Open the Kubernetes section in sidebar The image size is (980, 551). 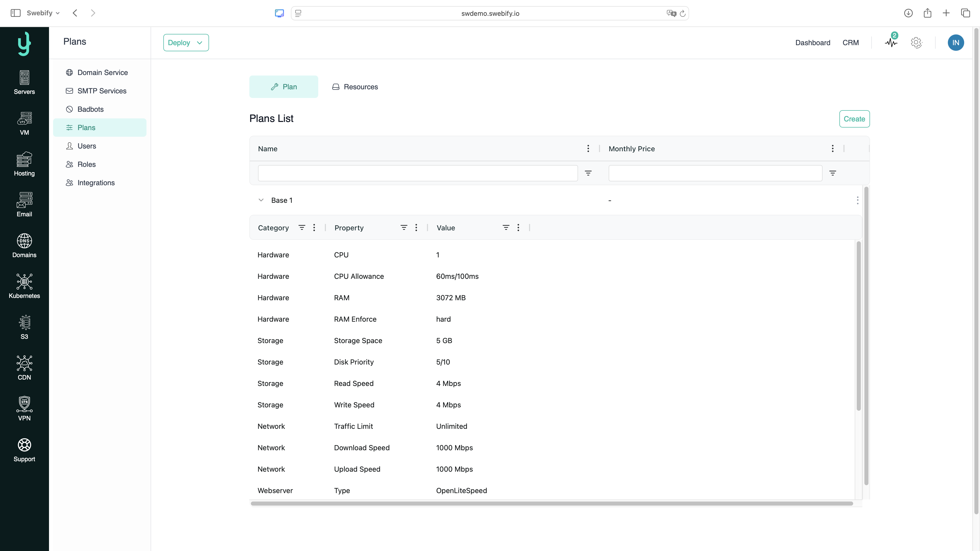24,287
